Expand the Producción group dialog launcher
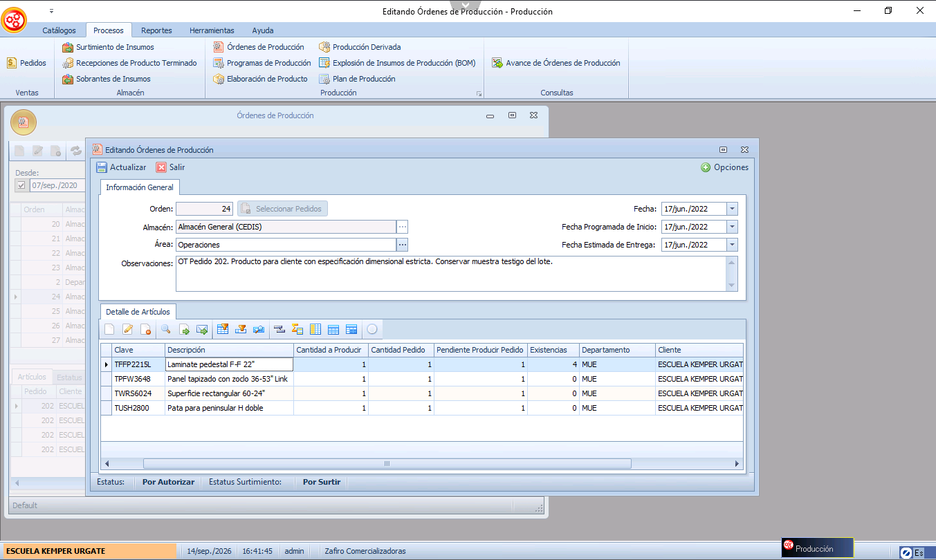The height and width of the screenshot is (560, 936). [477, 93]
